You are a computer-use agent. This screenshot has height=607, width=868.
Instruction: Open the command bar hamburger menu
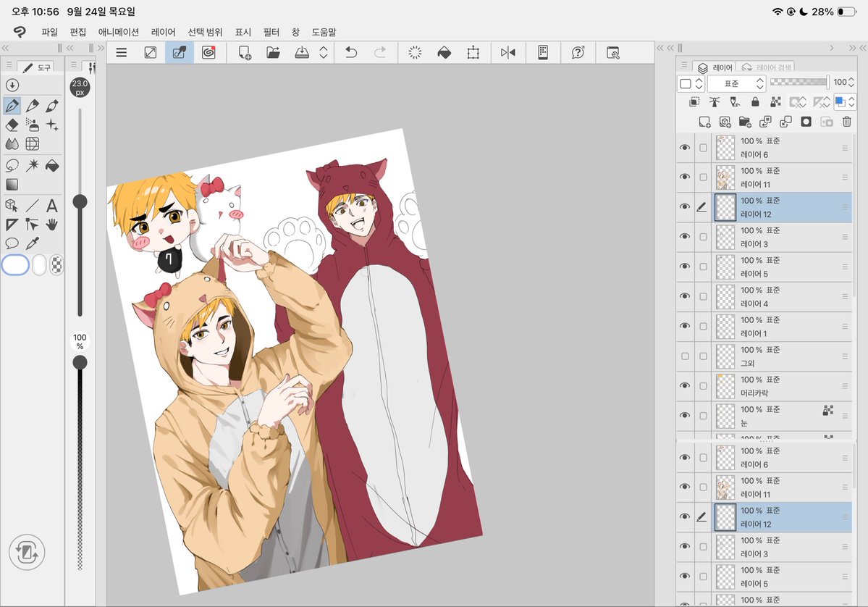coord(121,53)
